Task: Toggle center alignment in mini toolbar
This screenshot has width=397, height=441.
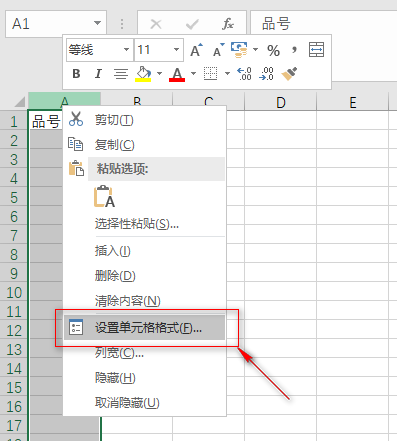Action: pyautogui.click(x=121, y=74)
